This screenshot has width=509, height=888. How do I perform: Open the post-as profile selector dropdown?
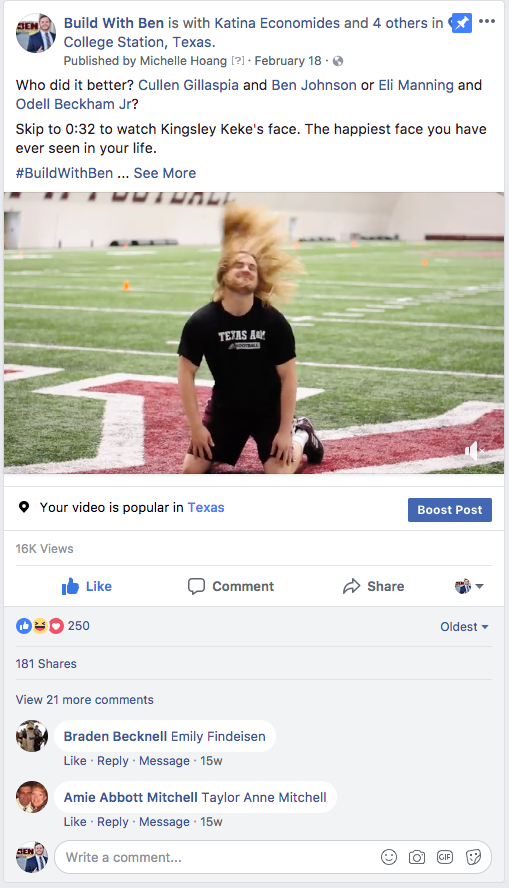coord(469,586)
